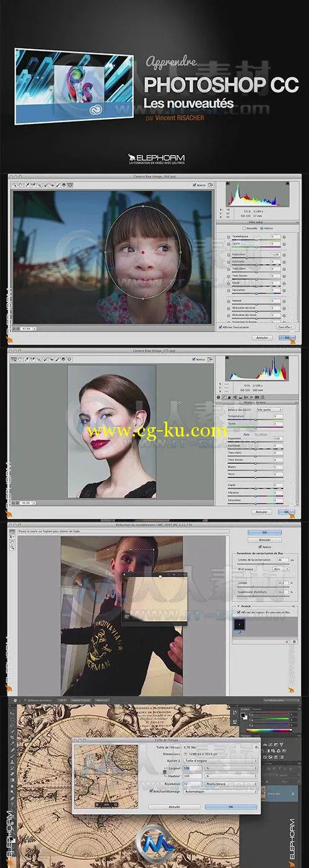The image size is (309, 868).
Task: Select the Nouvelle radio button in Filtre radial panel
Action: click(244, 228)
